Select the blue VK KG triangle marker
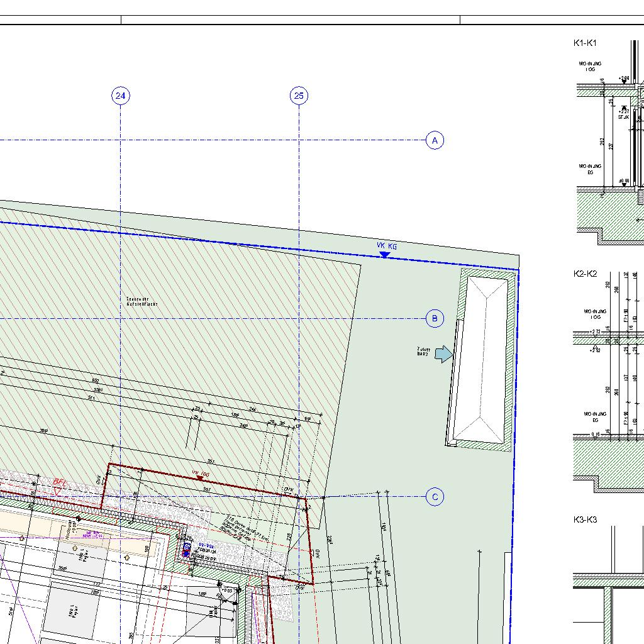This screenshot has height=644, width=644. (x=384, y=255)
